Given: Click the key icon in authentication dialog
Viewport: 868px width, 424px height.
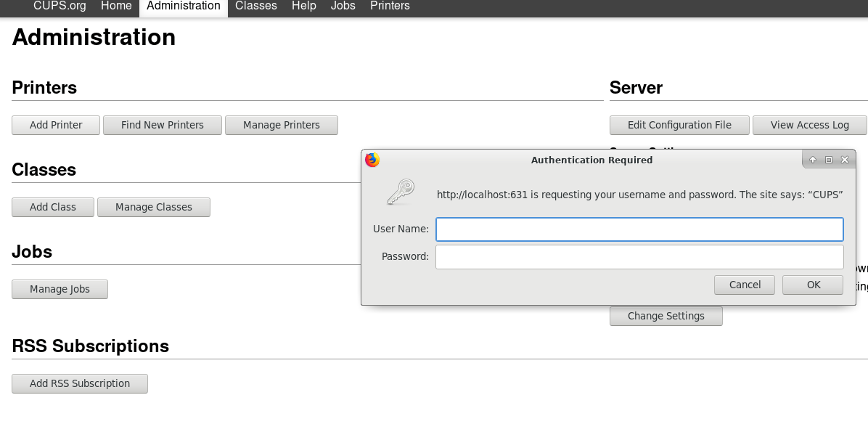Looking at the screenshot, I should (401, 192).
